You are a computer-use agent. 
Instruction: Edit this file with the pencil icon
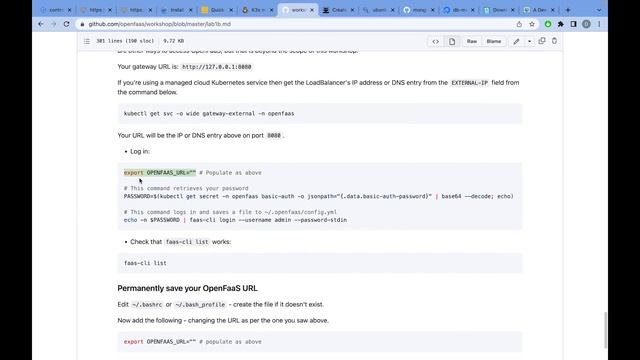pyautogui.click(x=516, y=41)
